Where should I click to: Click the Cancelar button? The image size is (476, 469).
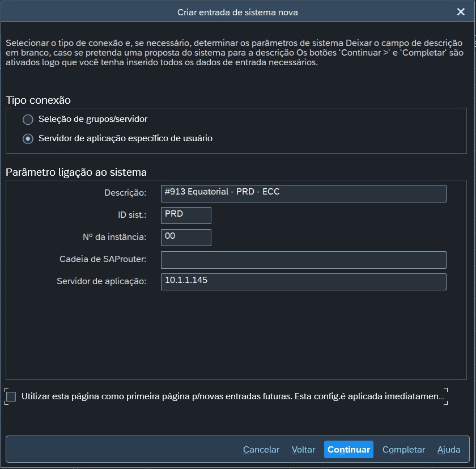(x=261, y=449)
